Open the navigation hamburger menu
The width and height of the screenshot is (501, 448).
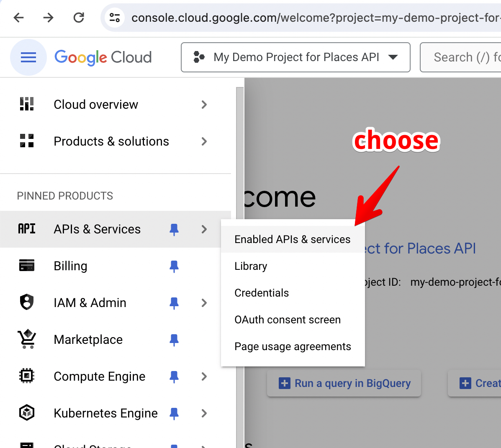(x=28, y=57)
